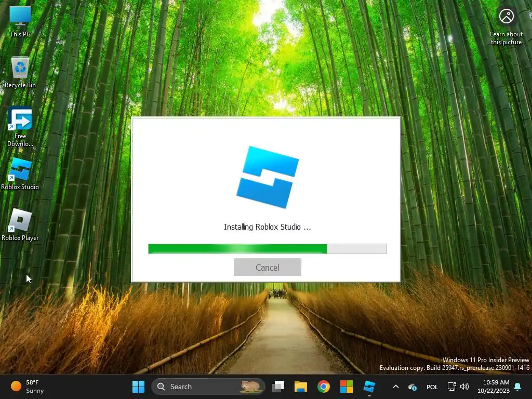Click the Installing Roblox Studio status text
This screenshot has width=532, height=399.
click(268, 227)
